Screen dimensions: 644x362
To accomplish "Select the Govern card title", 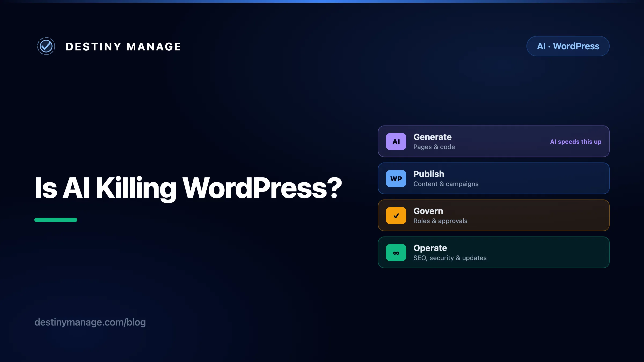I will tap(428, 211).
